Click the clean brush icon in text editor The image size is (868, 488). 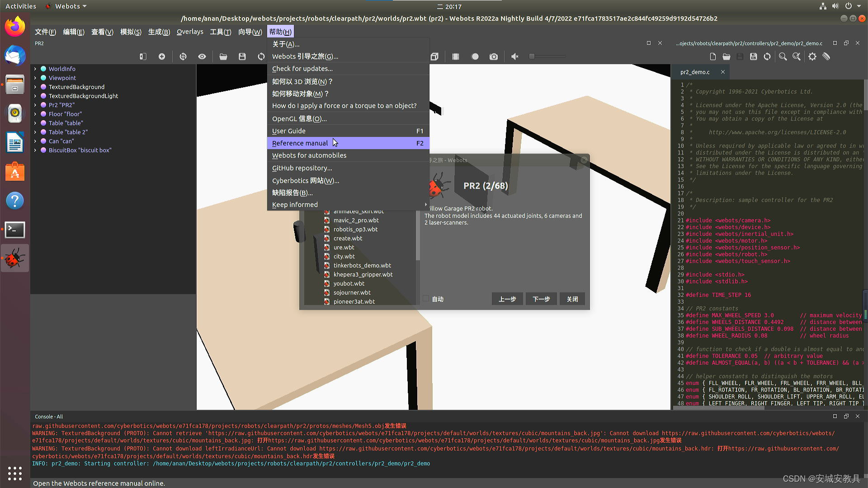click(x=826, y=56)
